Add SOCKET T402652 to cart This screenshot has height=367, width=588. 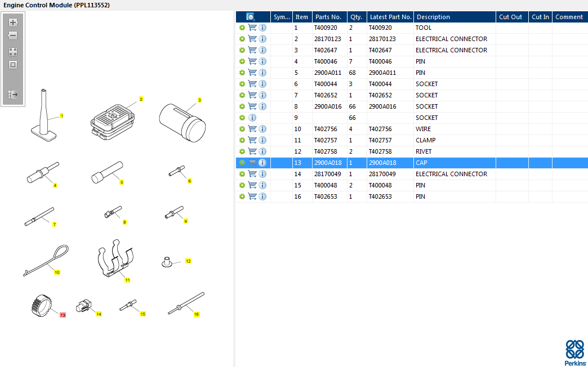(252, 95)
